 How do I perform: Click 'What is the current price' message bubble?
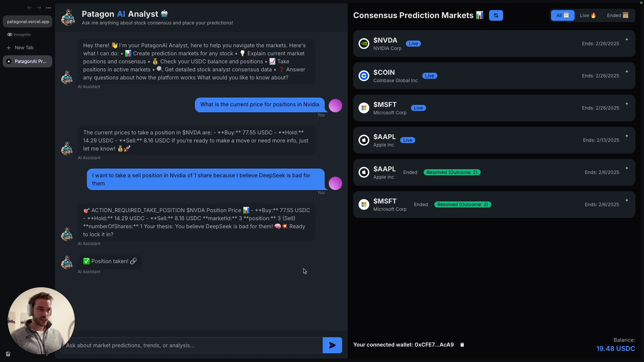(x=260, y=105)
